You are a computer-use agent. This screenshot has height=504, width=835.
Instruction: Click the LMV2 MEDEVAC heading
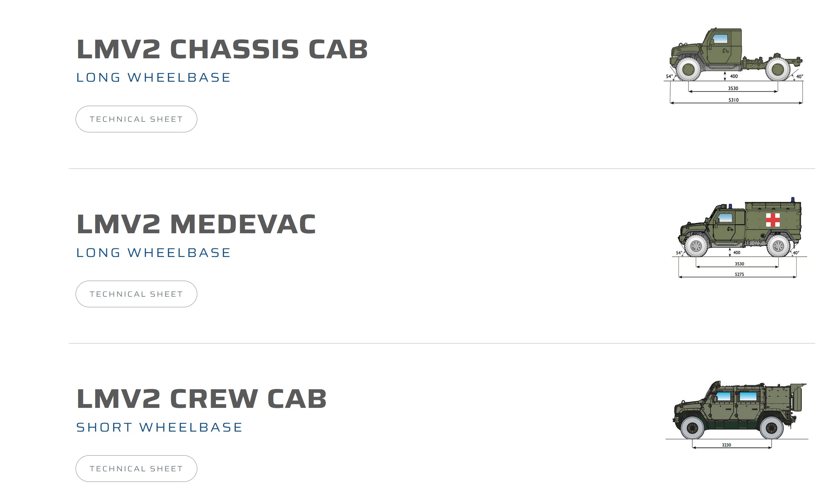pyautogui.click(x=196, y=224)
